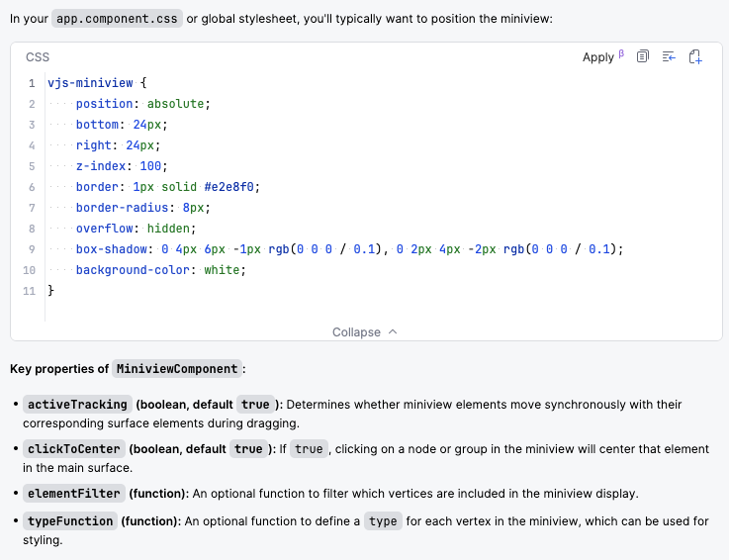Viewport: 729px width, 560px height.
Task: Click the CSS language label
Action: click(x=38, y=57)
